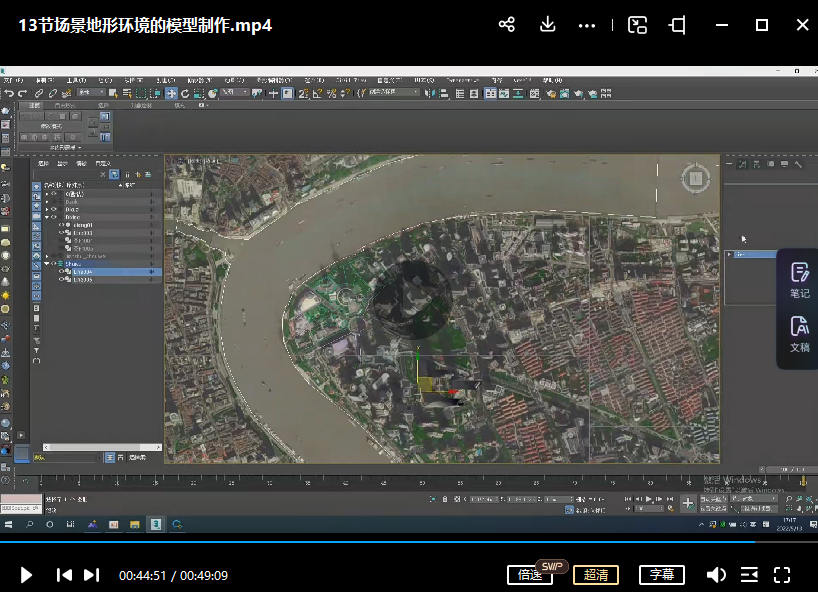Open the first menu in 3ds Max menu bar
The width and height of the screenshot is (818, 592).
[13, 79]
